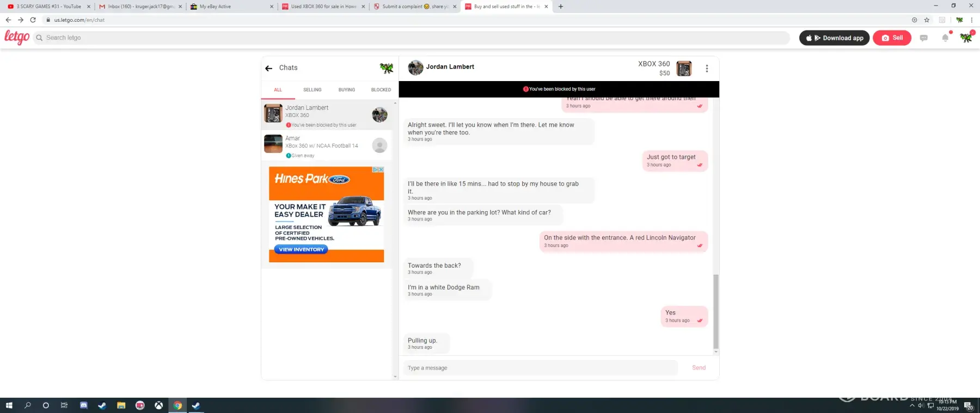Click the search magnifier icon in letgo
The image size is (980, 413).
[x=39, y=38]
